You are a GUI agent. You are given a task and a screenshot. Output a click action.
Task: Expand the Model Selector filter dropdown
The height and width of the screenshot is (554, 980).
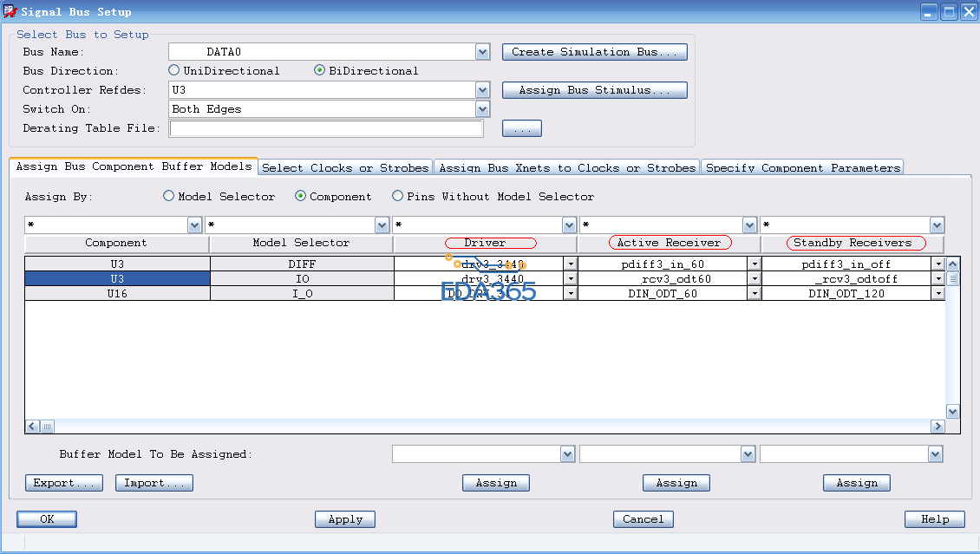pos(382,225)
